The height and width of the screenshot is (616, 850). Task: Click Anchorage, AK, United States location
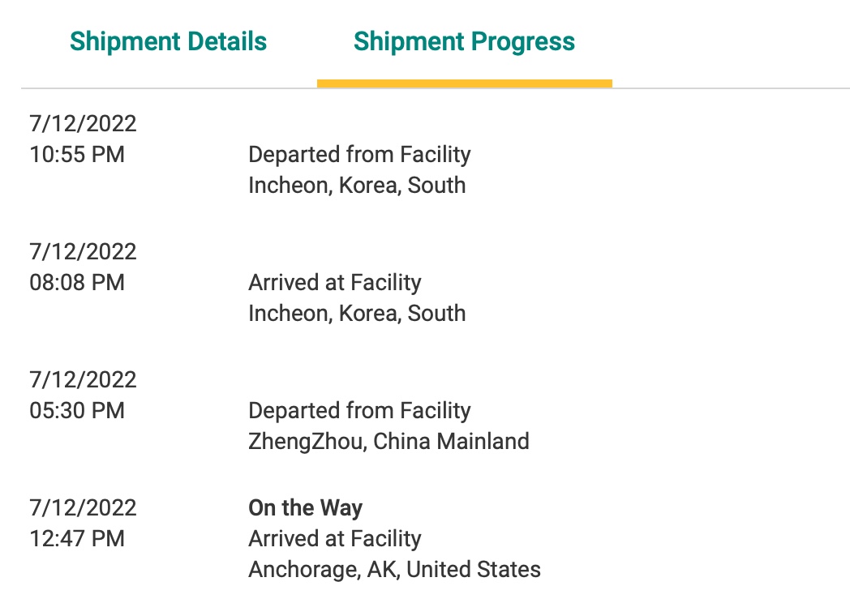395,570
